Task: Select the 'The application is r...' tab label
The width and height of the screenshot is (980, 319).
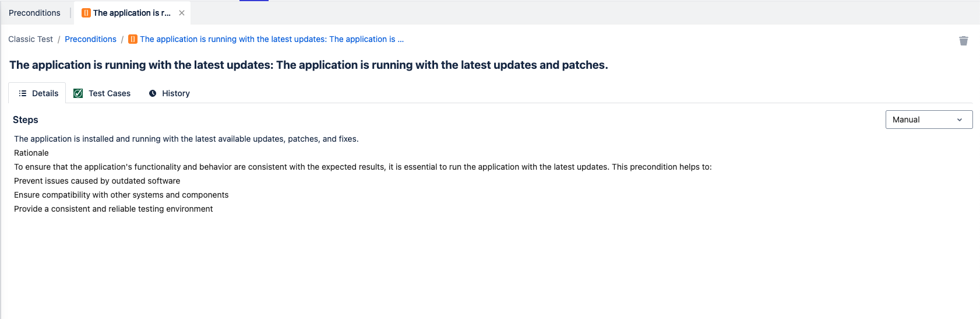Action: pos(132,13)
